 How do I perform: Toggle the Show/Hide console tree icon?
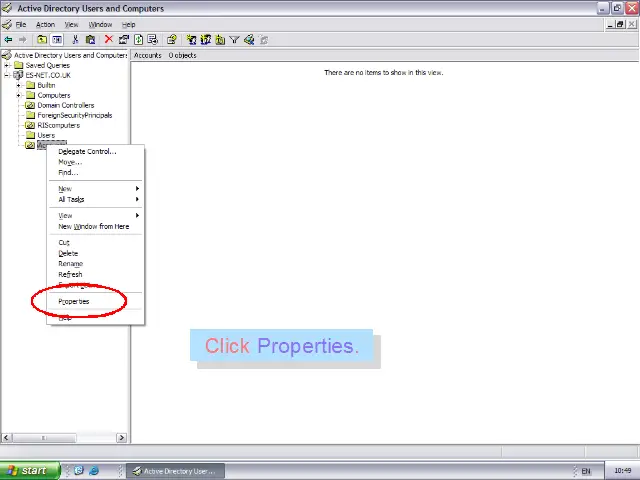point(57,40)
